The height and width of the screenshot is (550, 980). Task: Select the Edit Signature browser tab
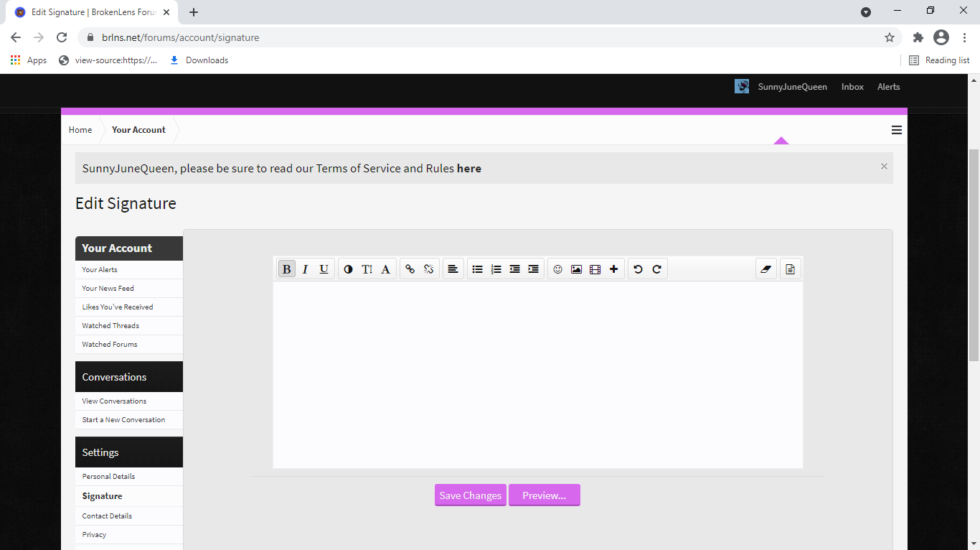click(x=91, y=12)
